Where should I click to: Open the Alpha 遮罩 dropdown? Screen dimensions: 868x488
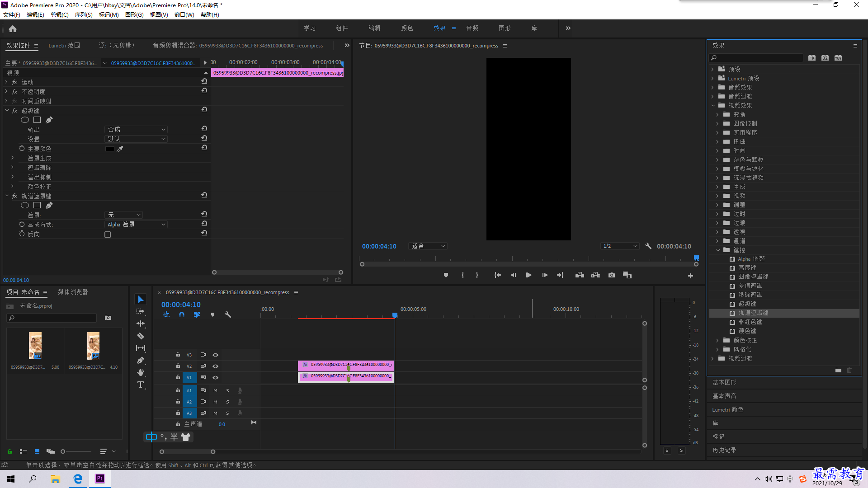coord(136,224)
